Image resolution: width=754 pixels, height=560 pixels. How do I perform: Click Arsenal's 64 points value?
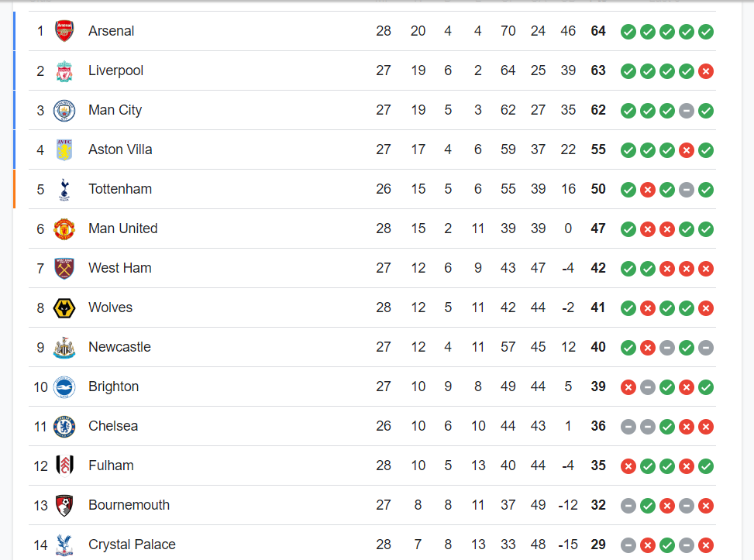coord(598,31)
